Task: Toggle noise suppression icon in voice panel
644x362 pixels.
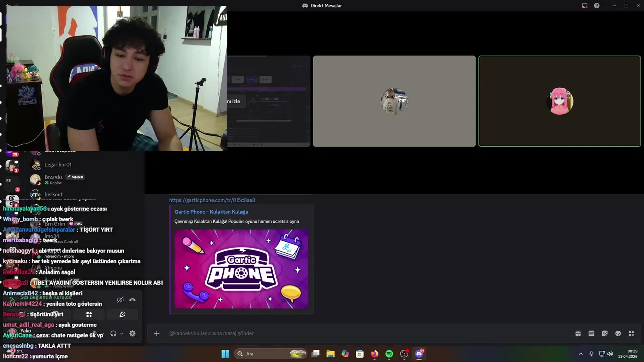Action: (x=120, y=300)
